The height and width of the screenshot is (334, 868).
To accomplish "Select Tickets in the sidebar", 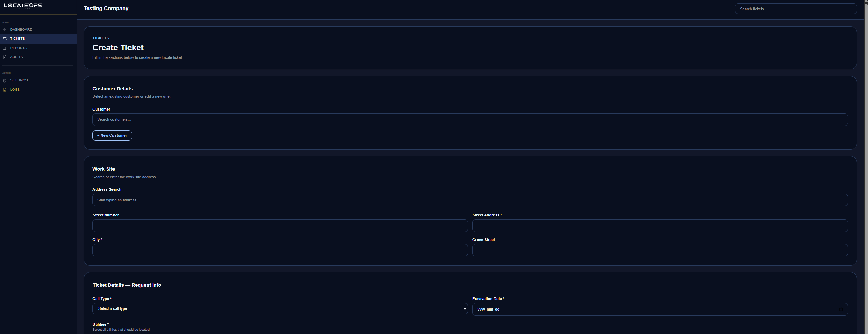I will coord(38,39).
